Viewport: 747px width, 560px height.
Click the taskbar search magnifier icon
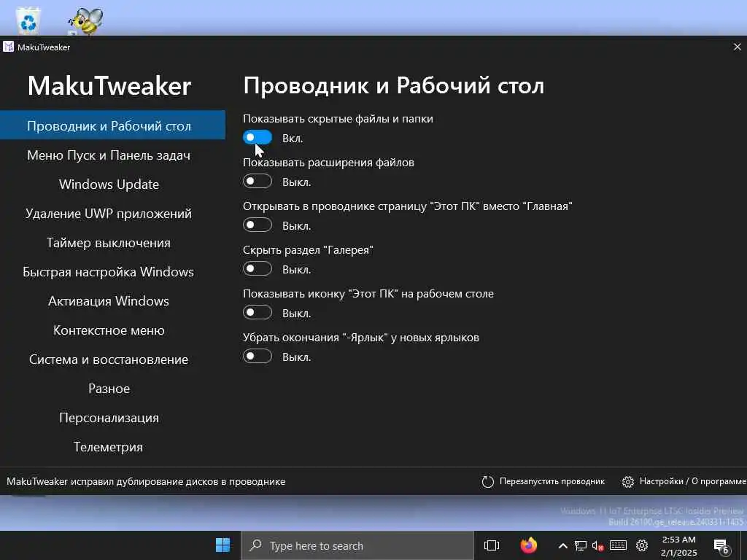[x=256, y=545]
